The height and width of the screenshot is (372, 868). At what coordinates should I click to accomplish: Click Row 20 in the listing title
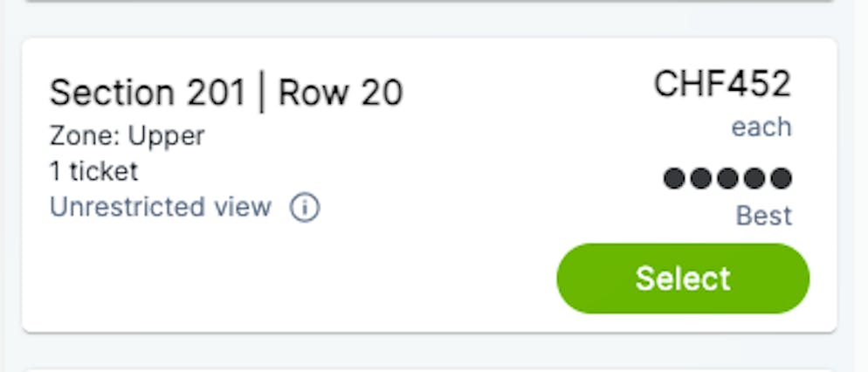341,93
